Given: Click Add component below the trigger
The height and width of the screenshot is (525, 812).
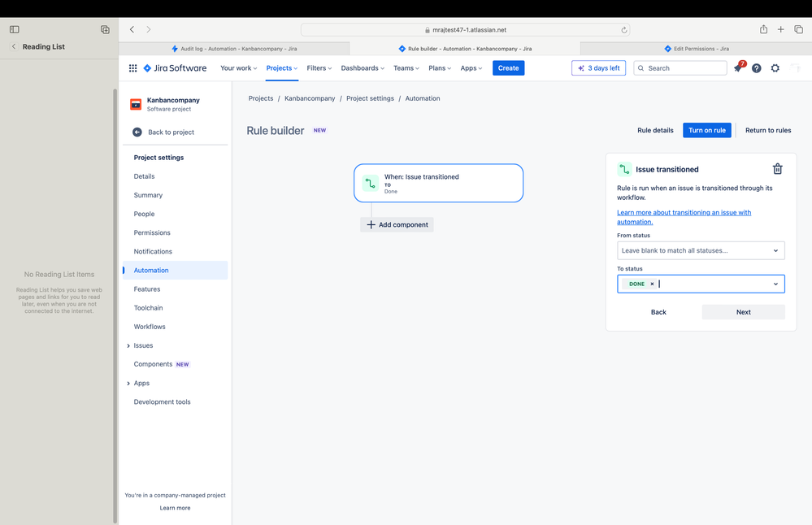Looking at the screenshot, I should pyautogui.click(x=397, y=224).
